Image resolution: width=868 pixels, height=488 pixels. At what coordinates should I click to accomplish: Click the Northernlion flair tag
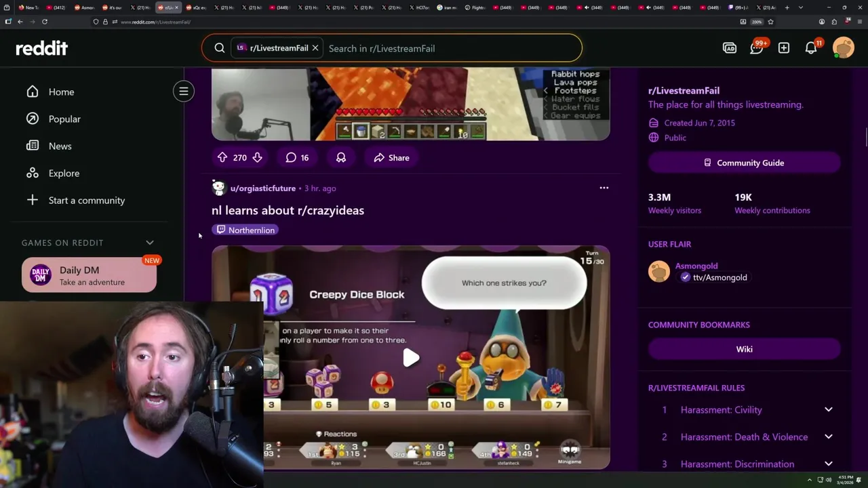click(x=245, y=230)
